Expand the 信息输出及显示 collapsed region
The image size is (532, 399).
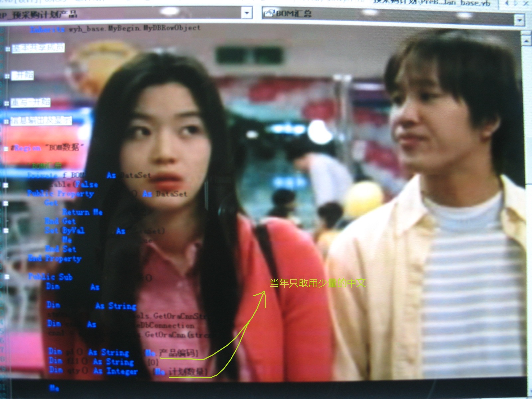6,122
